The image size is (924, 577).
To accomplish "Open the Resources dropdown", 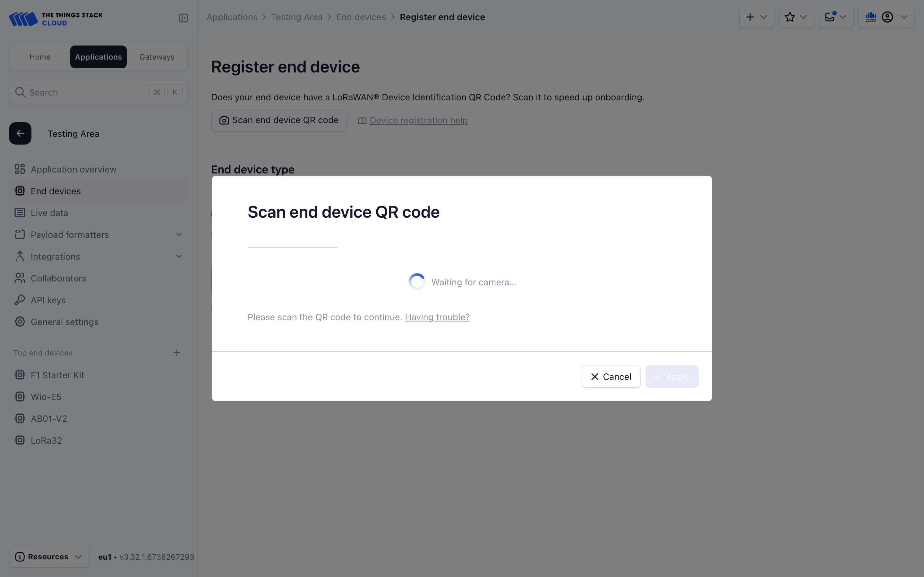I will pyautogui.click(x=49, y=557).
